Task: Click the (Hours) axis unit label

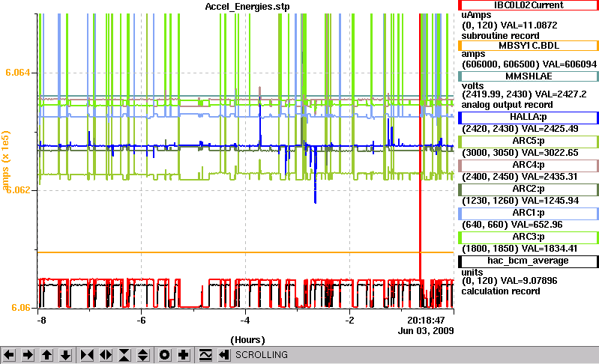Action: pyautogui.click(x=247, y=340)
